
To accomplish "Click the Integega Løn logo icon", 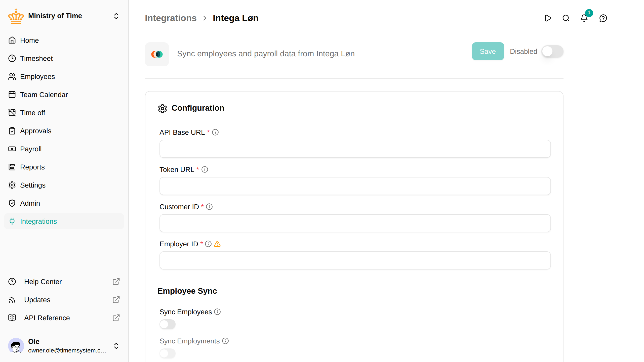I will pyautogui.click(x=157, y=54).
